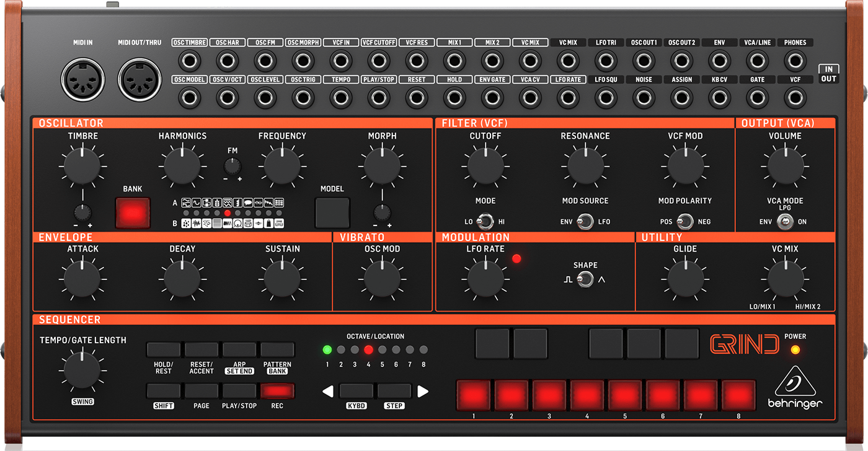
Task: Select the bass drum model icon in bank B
Action: tap(237, 223)
